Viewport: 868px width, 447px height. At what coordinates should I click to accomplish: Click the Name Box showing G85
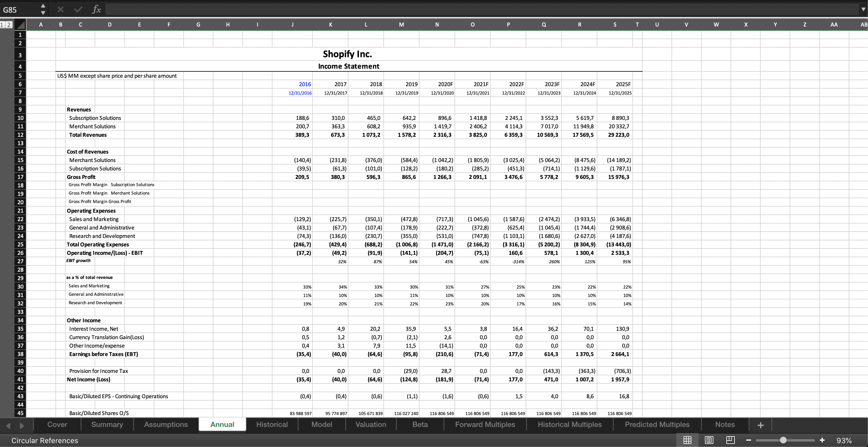point(20,10)
